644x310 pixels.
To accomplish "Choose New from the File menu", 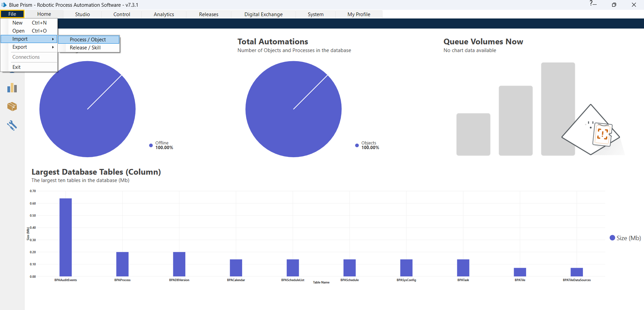I will [29, 23].
